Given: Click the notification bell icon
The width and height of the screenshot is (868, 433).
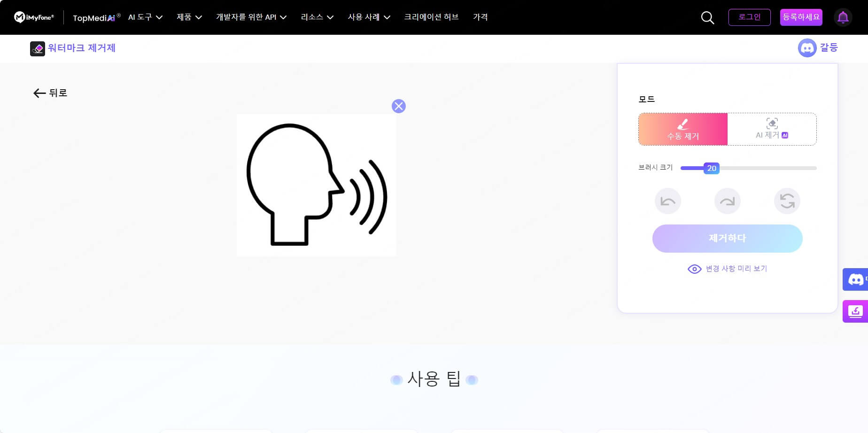Looking at the screenshot, I should (843, 17).
